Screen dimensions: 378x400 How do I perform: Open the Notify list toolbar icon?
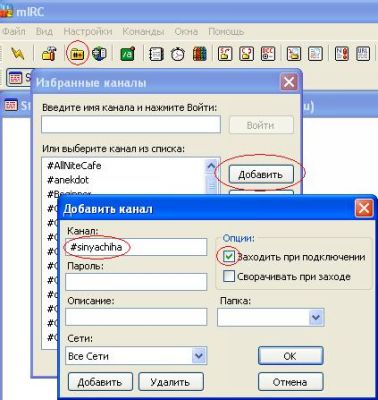(x=342, y=54)
